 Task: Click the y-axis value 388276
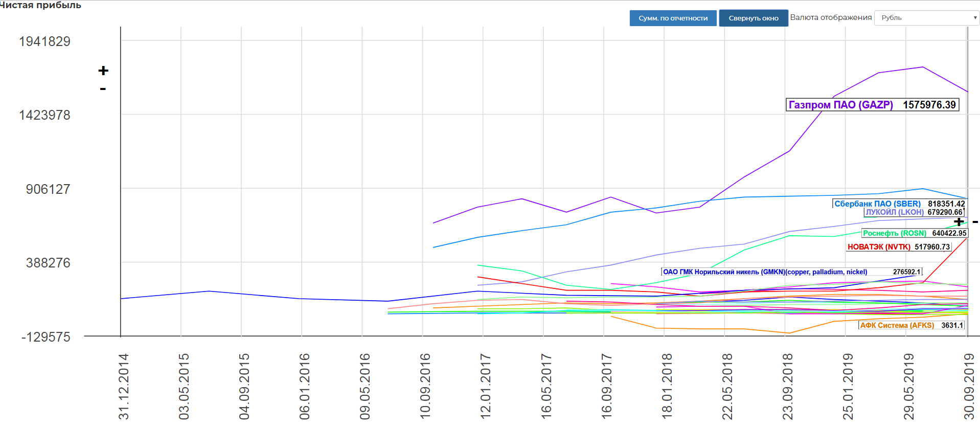pyautogui.click(x=48, y=263)
